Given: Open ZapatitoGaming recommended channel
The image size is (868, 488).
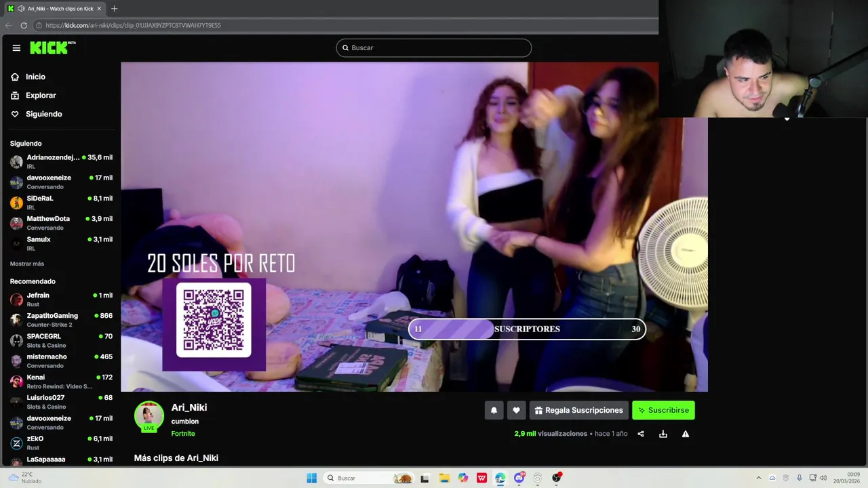Looking at the screenshot, I should [61, 319].
